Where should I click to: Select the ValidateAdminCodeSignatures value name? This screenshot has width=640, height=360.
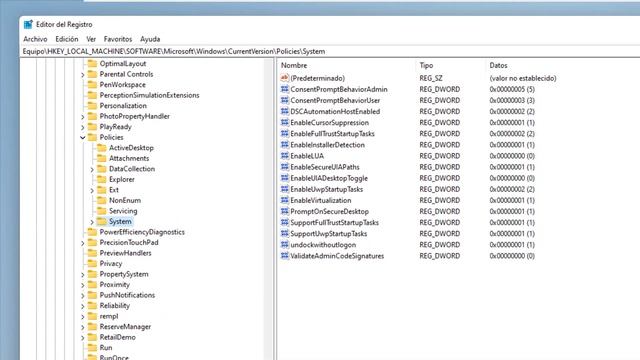337,256
